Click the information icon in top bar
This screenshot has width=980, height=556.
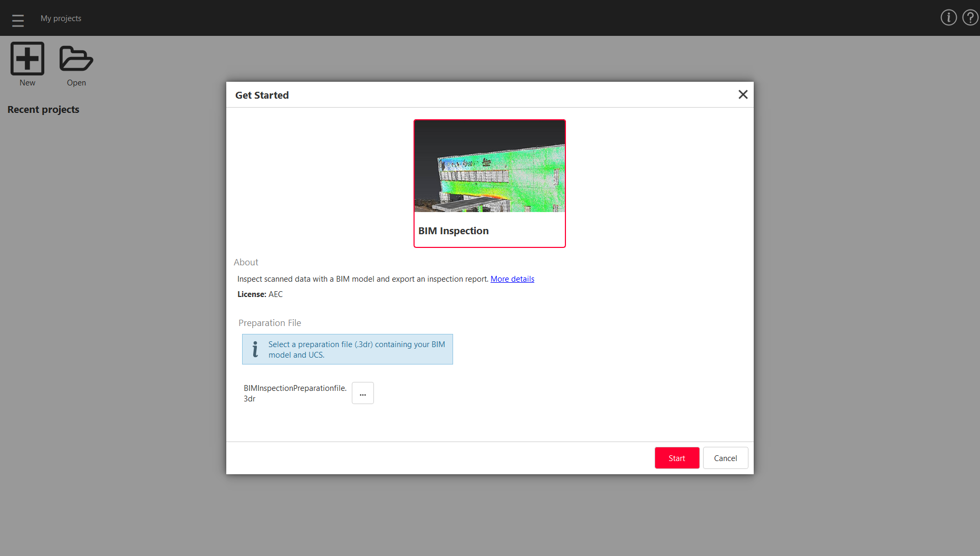click(x=948, y=17)
